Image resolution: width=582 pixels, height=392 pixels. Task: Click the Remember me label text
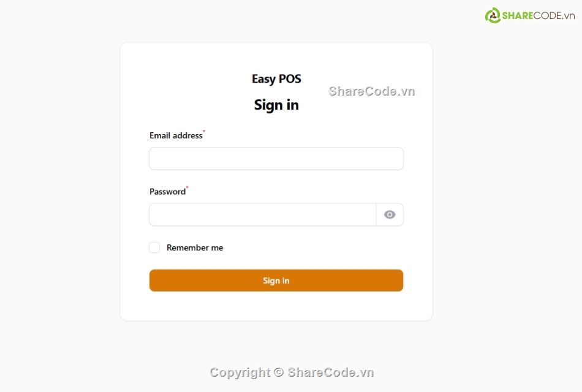(x=195, y=247)
